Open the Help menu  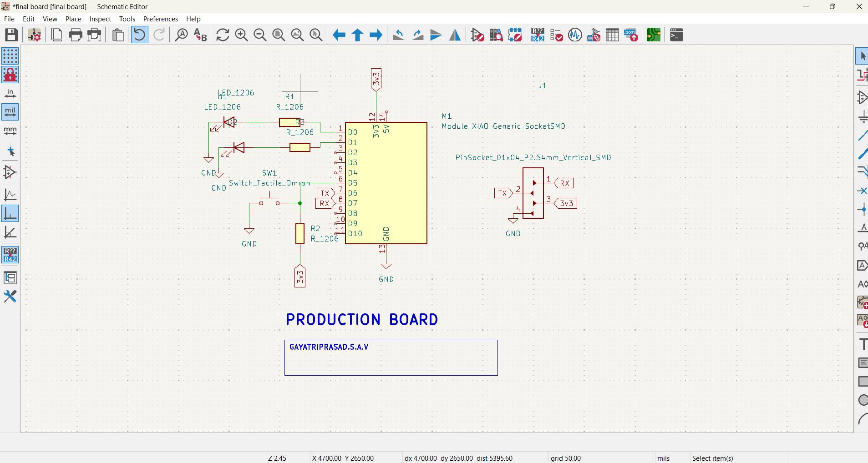click(193, 19)
